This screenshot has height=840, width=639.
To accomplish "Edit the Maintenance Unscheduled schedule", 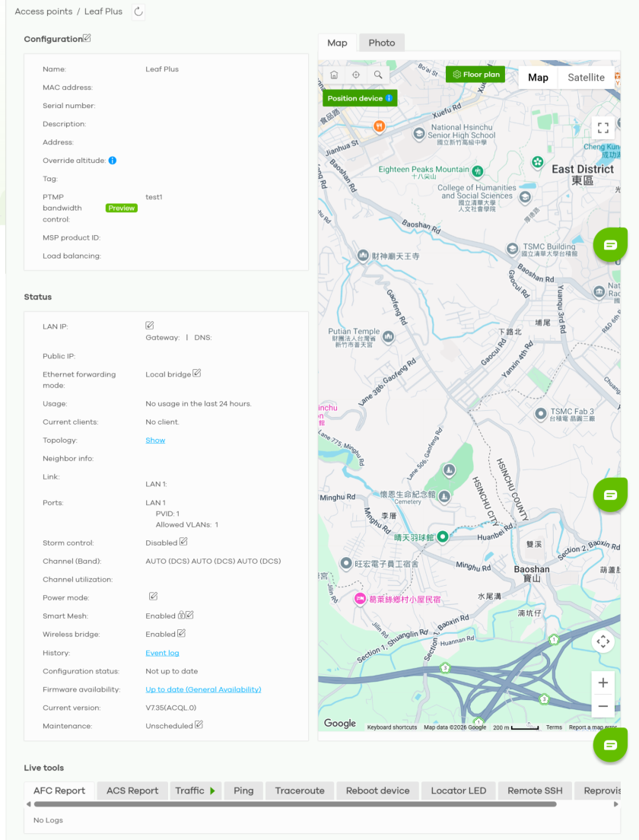I will [199, 725].
